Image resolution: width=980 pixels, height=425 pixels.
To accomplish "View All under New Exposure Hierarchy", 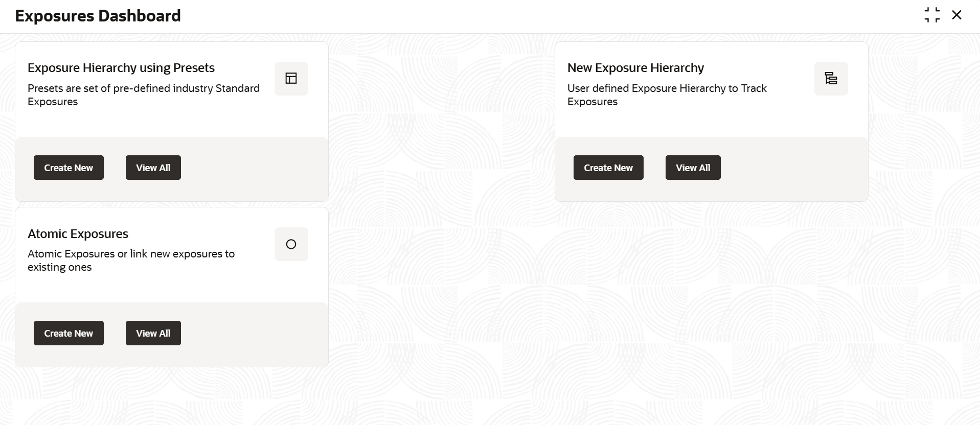I will [693, 168].
